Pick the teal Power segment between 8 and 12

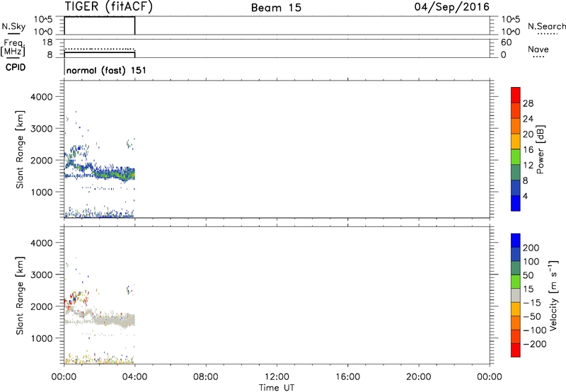(x=516, y=172)
